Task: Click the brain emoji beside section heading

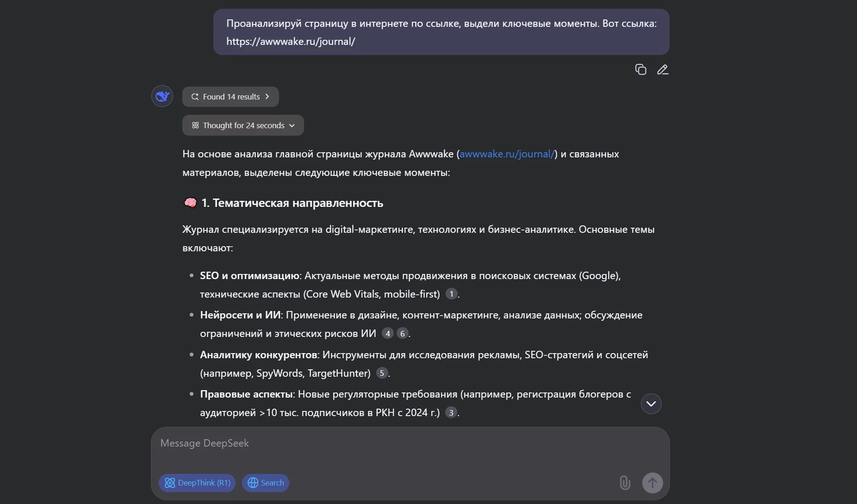Action: (x=190, y=203)
